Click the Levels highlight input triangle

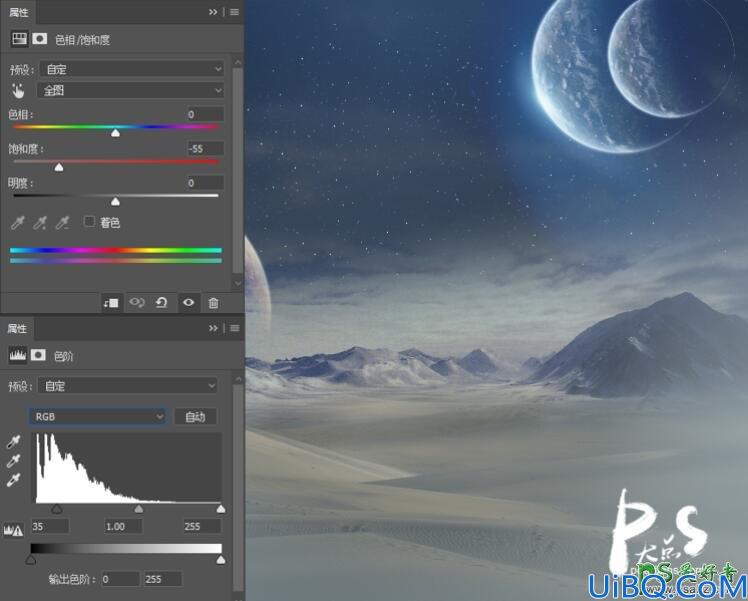221,509
